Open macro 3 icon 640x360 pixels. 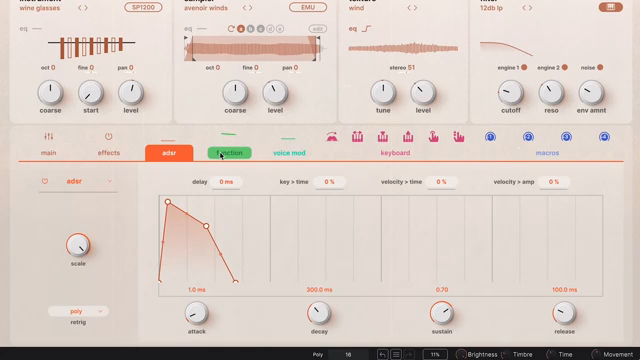tap(566, 137)
